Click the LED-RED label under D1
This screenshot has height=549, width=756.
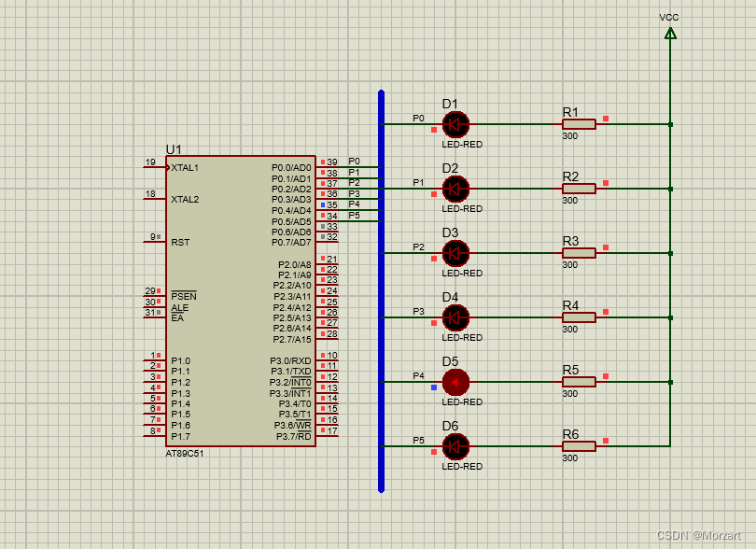(462, 144)
